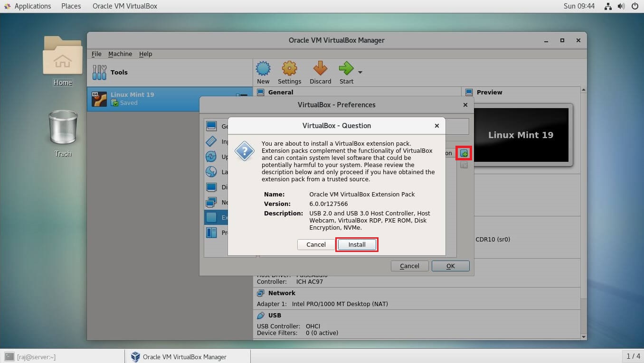Open the Tools hamburger menu
This screenshot has height=363, width=644.
coord(98,72)
